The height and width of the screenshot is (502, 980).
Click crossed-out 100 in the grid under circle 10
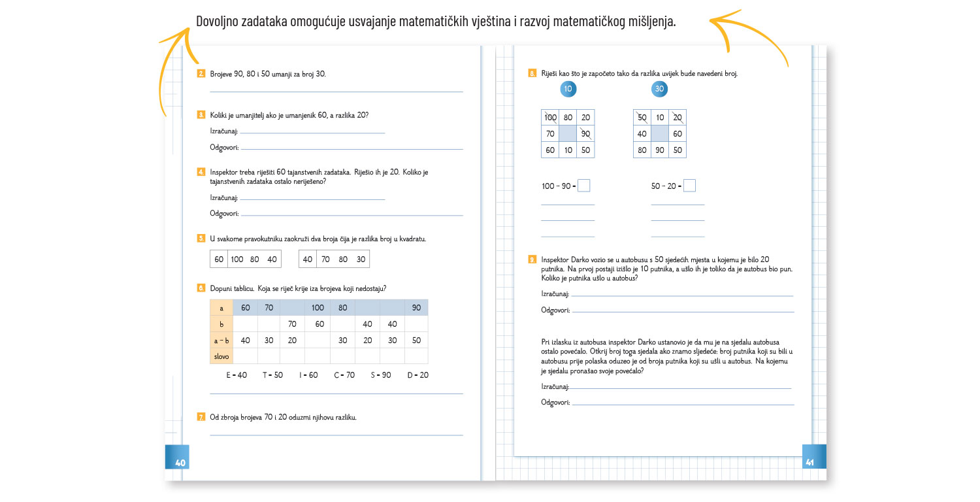coord(551,118)
